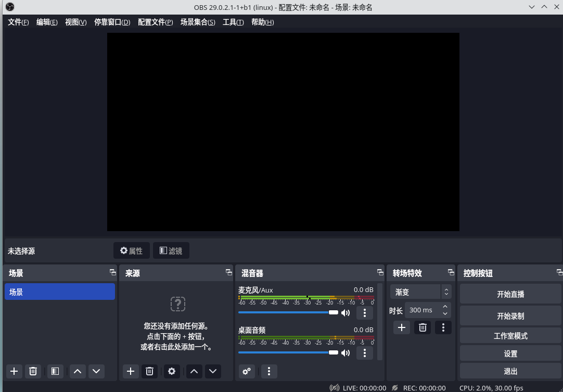Move the source down in the Sources panel

[213, 371]
